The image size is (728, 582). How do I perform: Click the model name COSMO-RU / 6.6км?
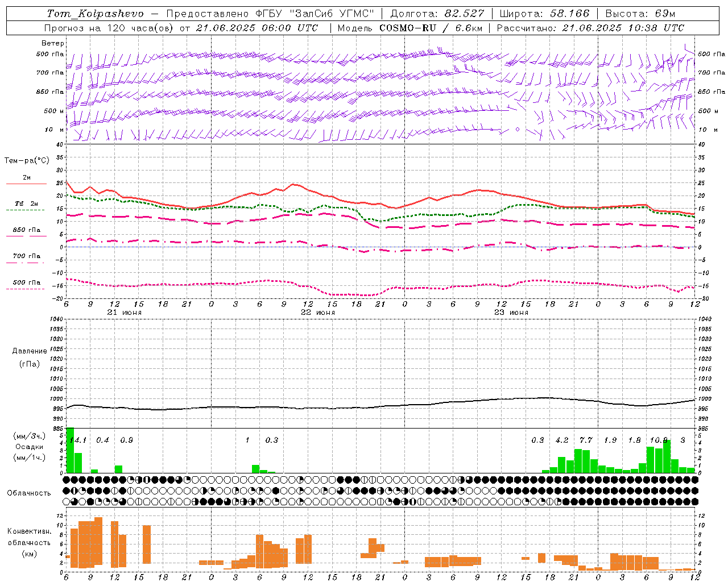click(431, 28)
